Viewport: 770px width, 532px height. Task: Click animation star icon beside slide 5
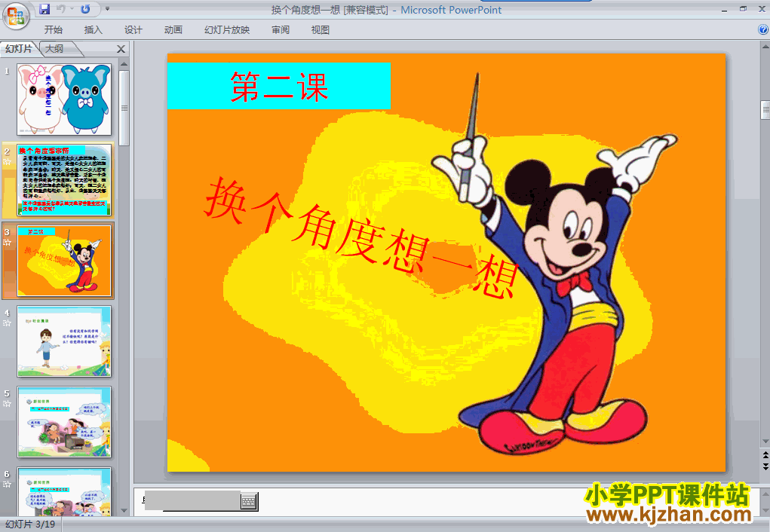8,404
